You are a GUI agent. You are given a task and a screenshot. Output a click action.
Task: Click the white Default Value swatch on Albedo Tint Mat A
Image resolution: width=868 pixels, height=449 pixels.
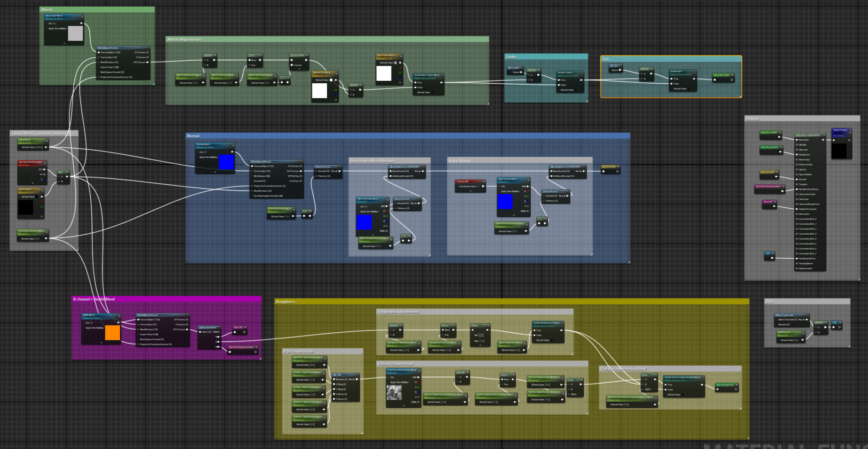[331, 80]
